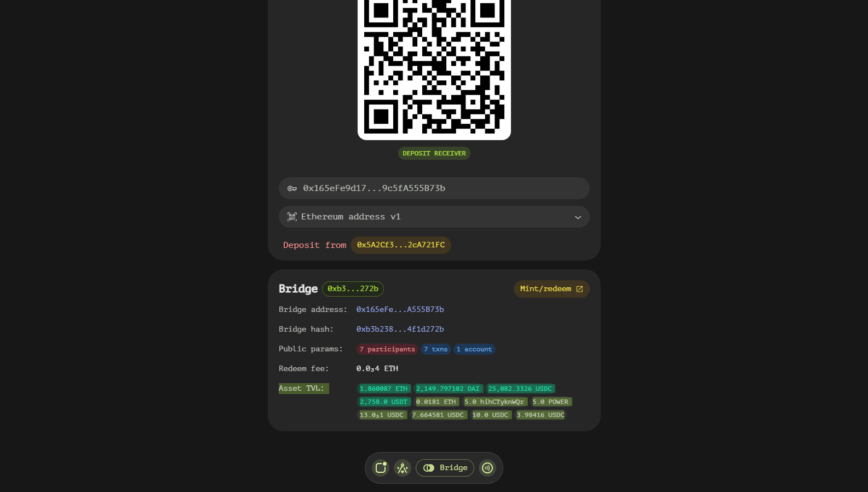Open bridge address link 0x165eFe...A555B73b

(x=400, y=309)
